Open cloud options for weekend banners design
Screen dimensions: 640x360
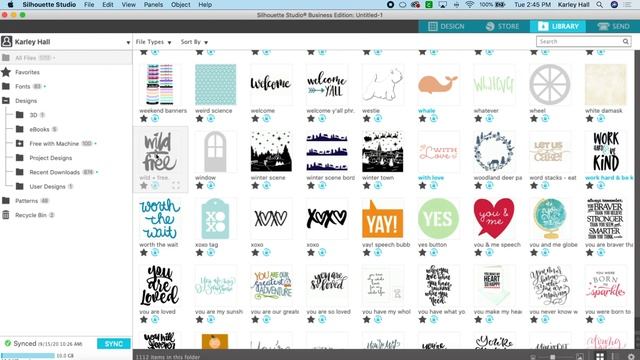[155, 118]
